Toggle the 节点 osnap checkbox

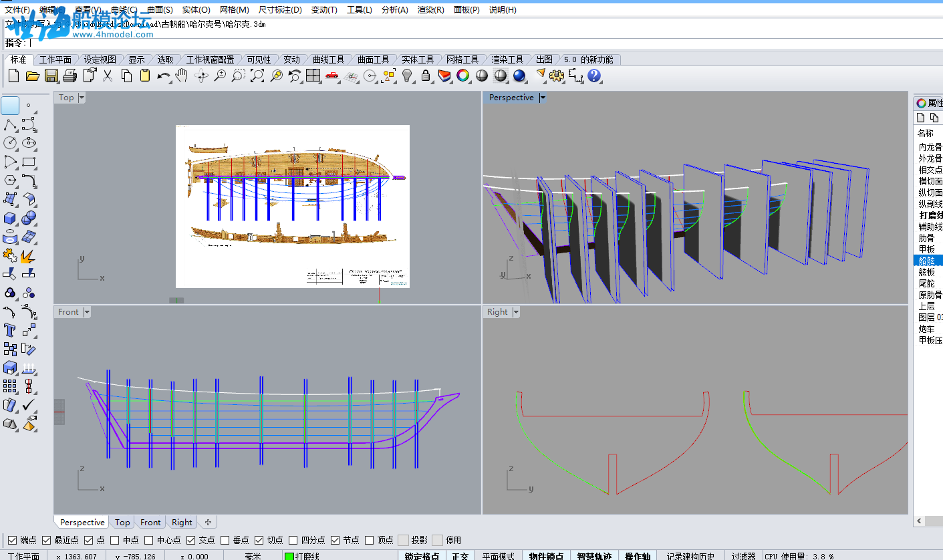335,540
